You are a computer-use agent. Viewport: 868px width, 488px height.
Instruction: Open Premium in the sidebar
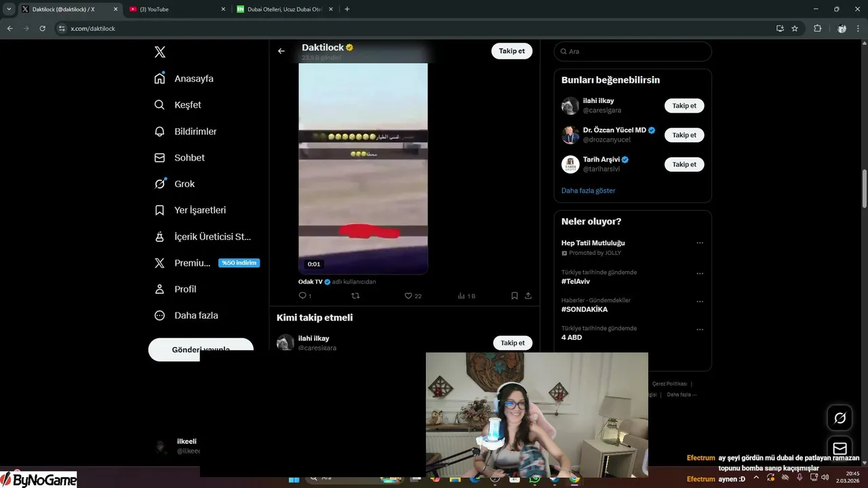point(183,263)
